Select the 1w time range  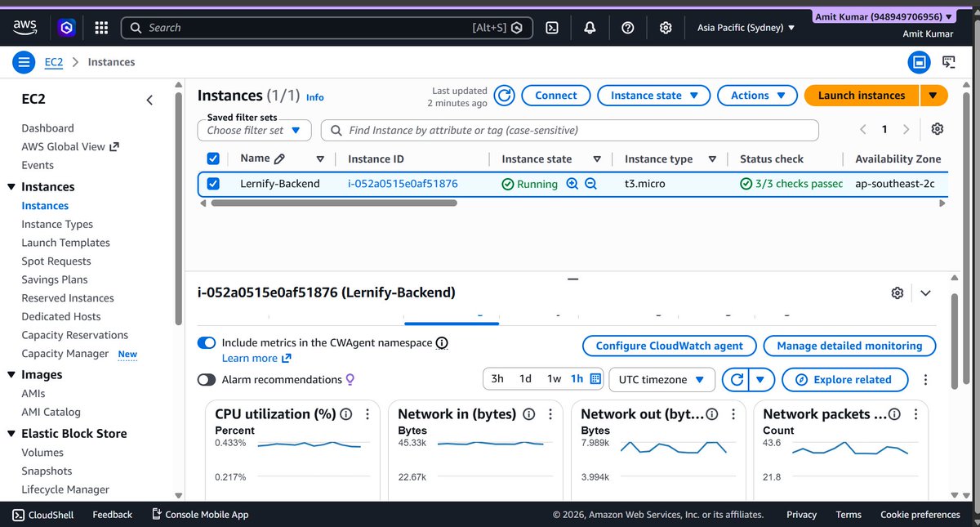tap(555, 379)
